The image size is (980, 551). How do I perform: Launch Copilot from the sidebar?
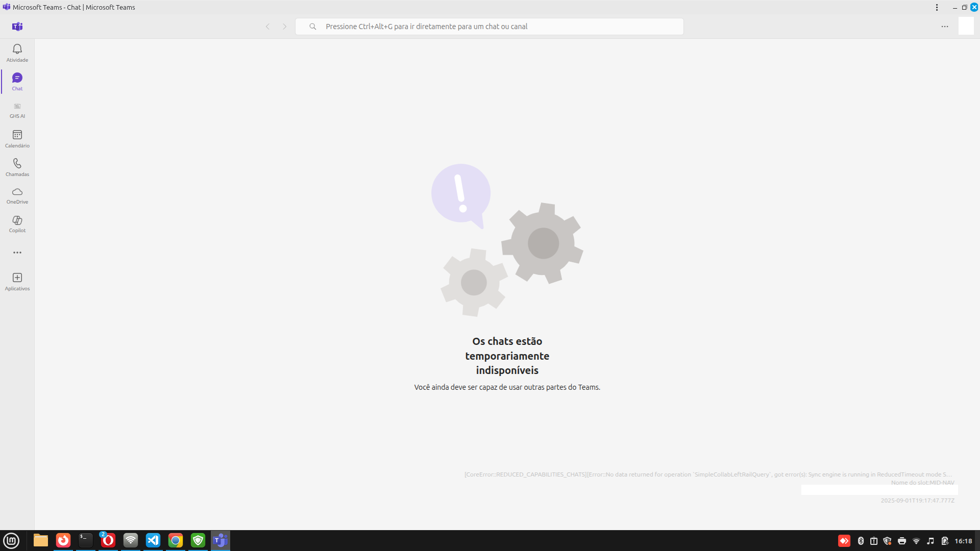(x=17, y=224)
